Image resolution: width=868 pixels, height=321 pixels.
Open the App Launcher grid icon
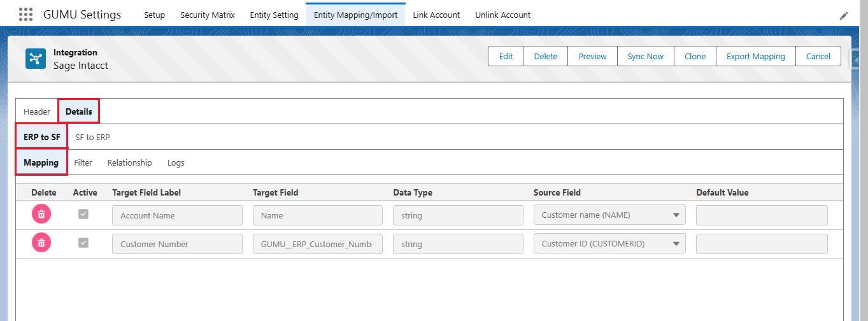(25, 15)
